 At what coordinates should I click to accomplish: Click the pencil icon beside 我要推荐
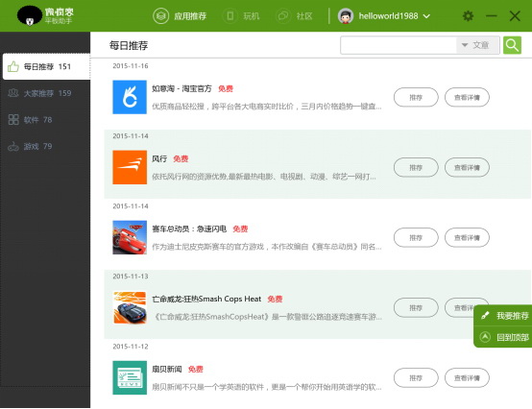[x=485, y=316]
